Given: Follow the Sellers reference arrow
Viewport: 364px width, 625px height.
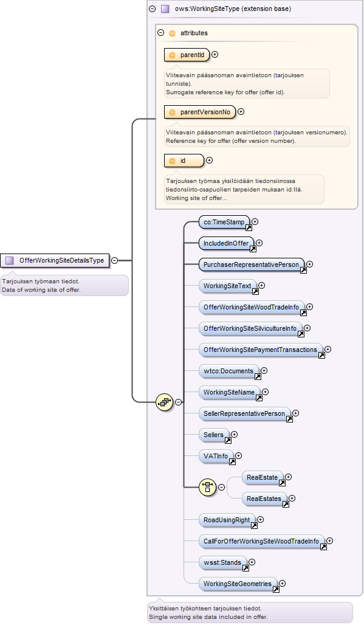Looking at the screenshot, I should point(228,440).
